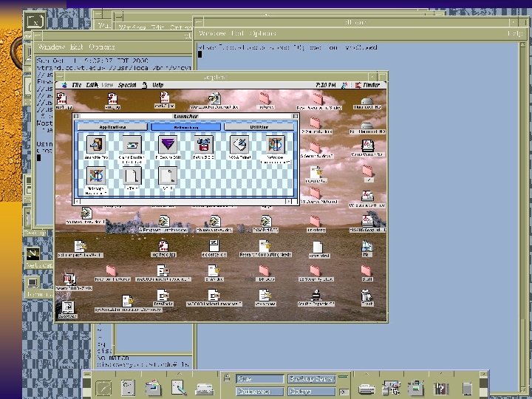Open the Help Manager books icon on front panel
The height and width of the screenshot is (399, 532).
coord(441,389)
